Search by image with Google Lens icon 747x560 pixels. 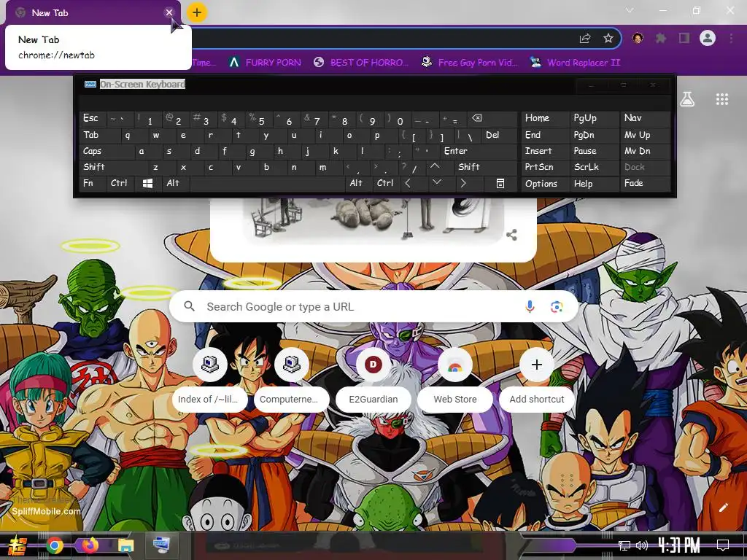coord(557,307)
